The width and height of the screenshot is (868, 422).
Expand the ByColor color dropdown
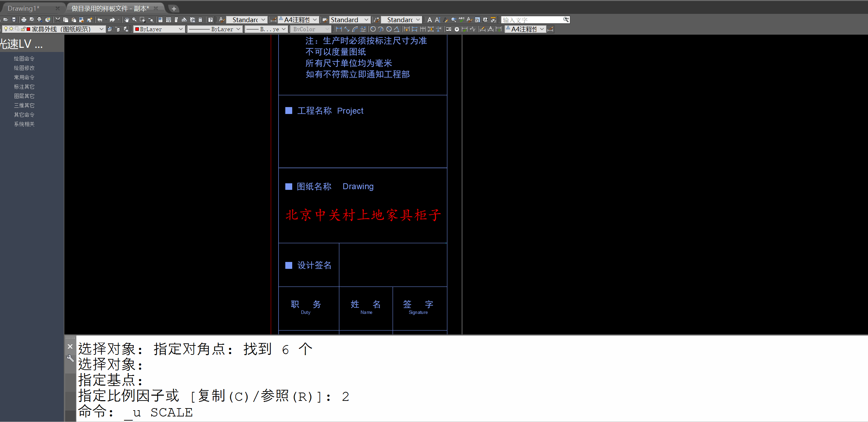(x=327, y=29)
